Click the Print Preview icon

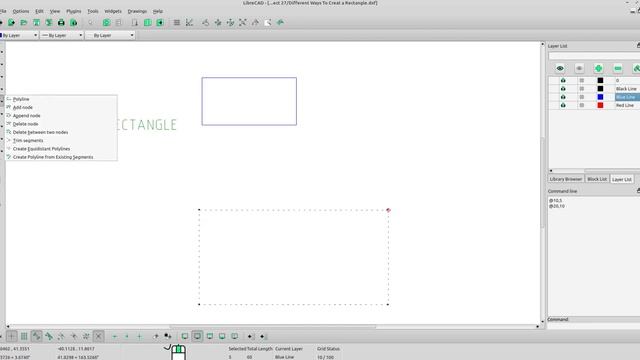(73, 22)
